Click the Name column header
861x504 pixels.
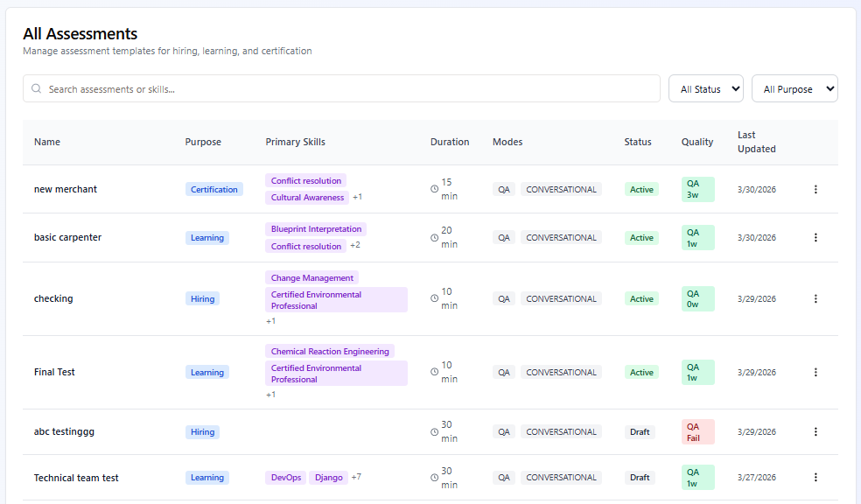point(47,142)
